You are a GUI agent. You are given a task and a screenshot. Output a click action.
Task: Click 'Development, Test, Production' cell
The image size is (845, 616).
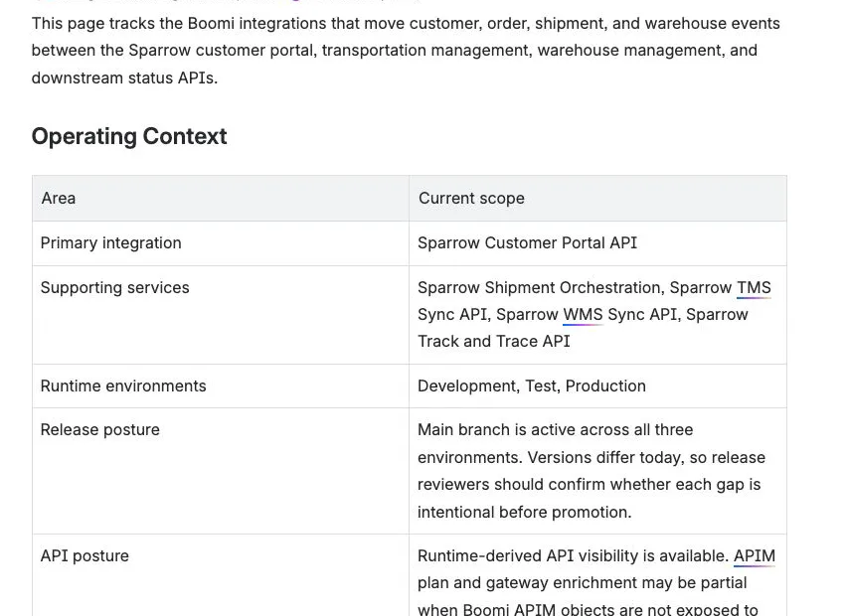(597, 386)
